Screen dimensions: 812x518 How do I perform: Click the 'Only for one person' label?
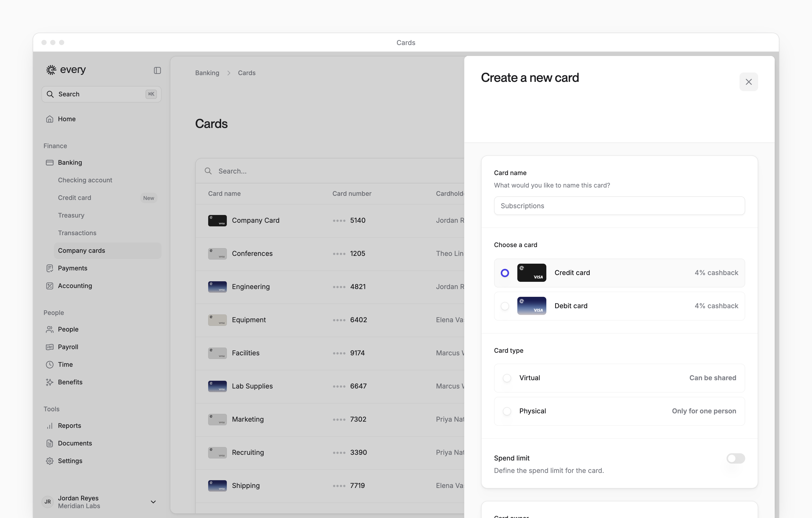(704, 411)
